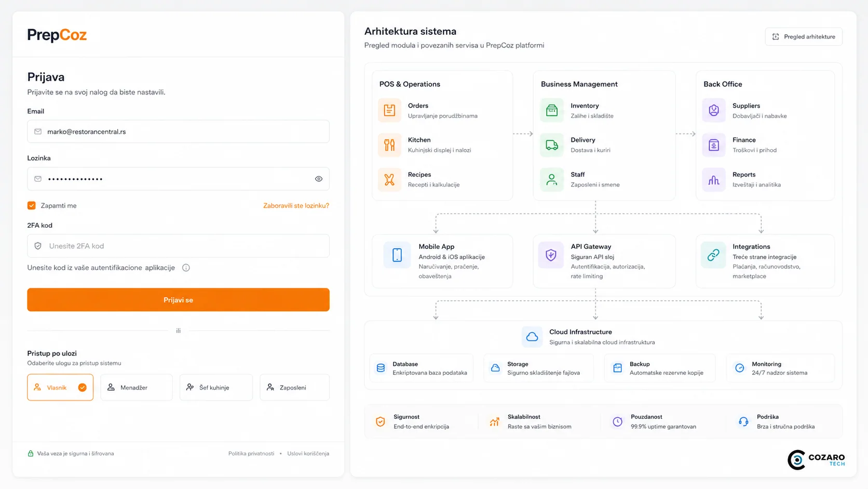Show password with the eye icon
Viewport: 868px width, 489px height.
319,179
